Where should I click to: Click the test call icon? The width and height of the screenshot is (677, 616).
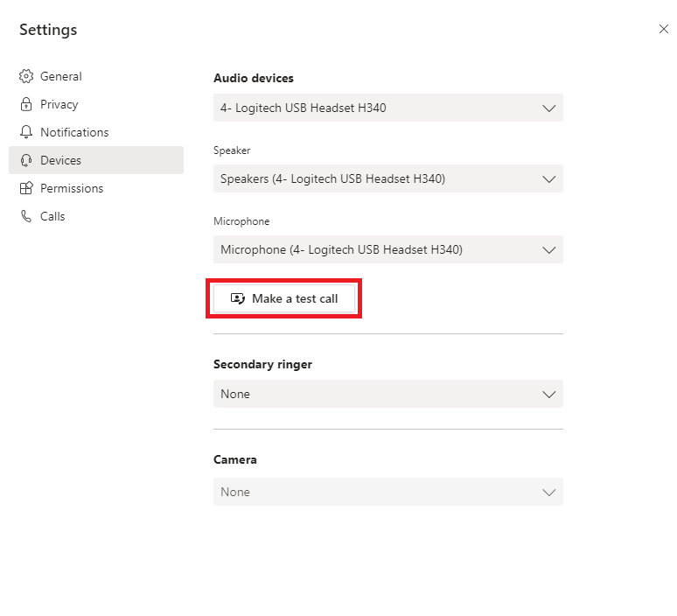(238, 298)
